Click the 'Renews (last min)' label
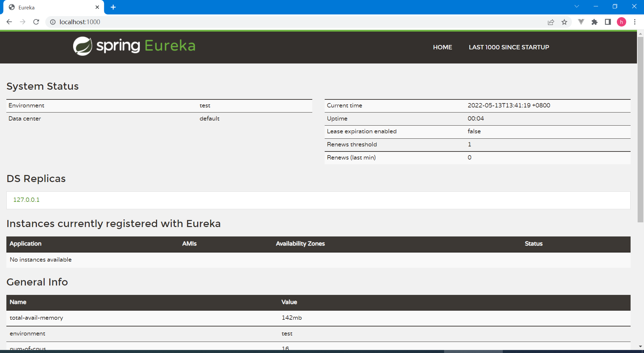Screen dimensions: 644x353 pos(351,158)
